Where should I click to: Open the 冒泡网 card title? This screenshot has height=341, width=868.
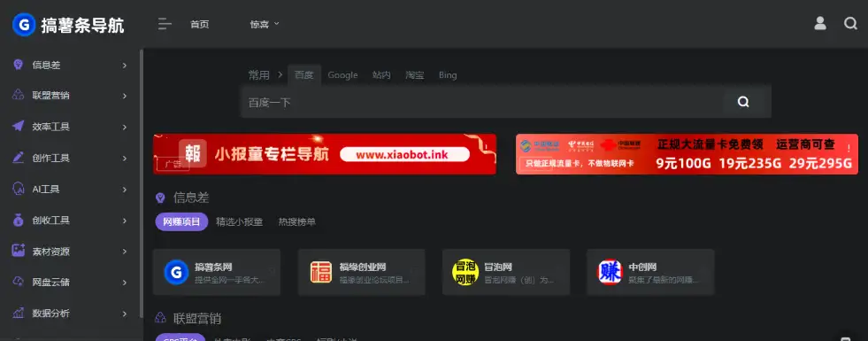pos(497,267)
